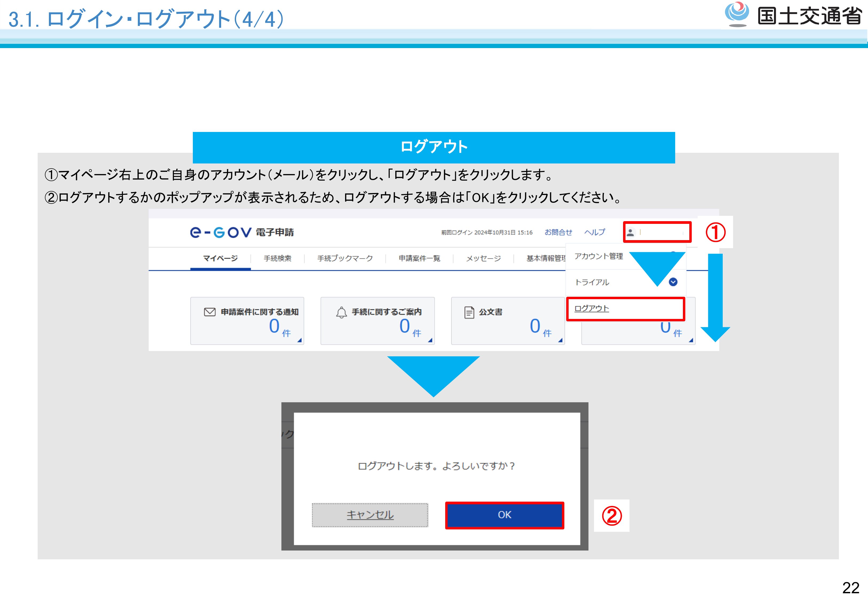Image resolution: width=868 pixels, height=601 pixels.
Task: Open the お問合せ link in header
Action: 558,232
